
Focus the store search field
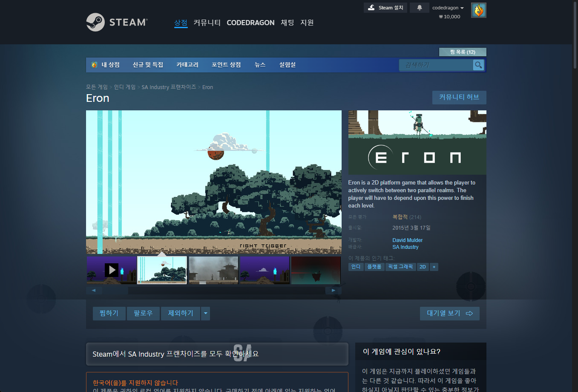436,65
